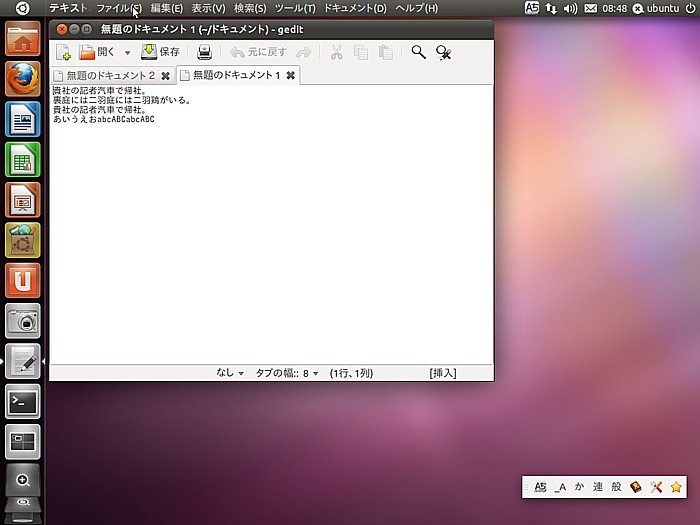Close the 無題のドキュメント 2 tab
Screen dimensions: 700x525
[165, 76]
